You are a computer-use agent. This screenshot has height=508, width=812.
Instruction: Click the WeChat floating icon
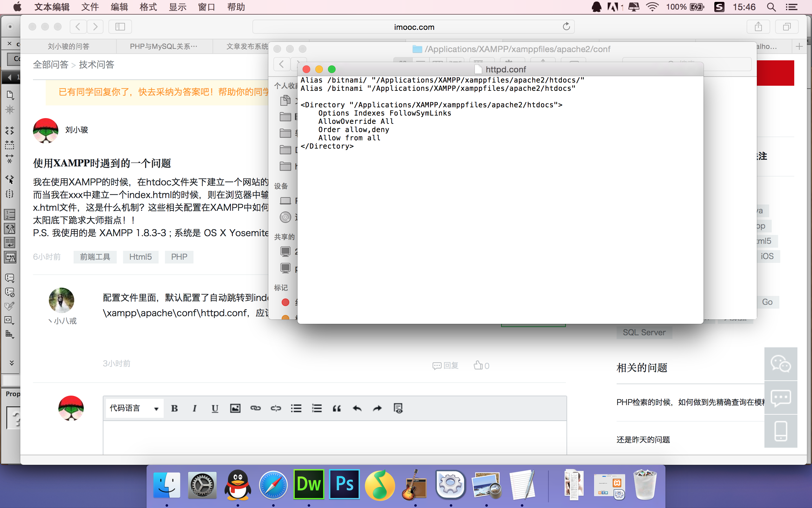coord(781,364)
